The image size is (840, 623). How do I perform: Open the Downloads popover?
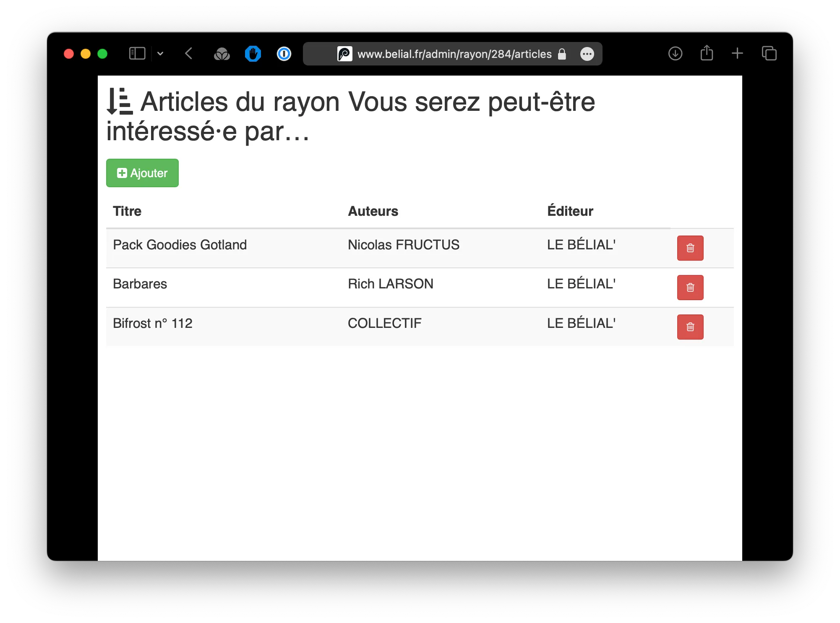coord(675,54)
